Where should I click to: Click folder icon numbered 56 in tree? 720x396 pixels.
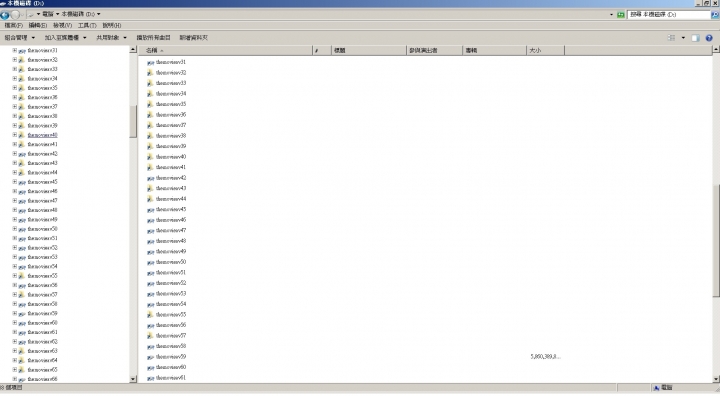22,285
